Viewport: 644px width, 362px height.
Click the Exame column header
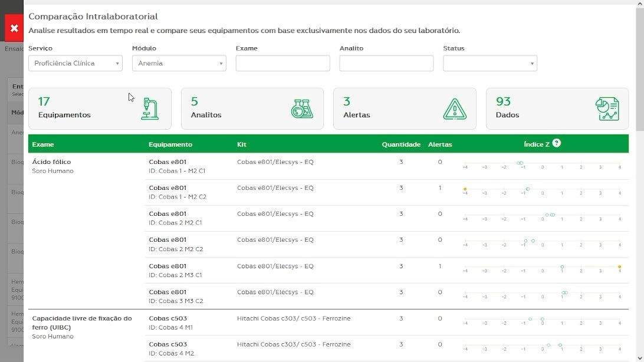point(43,144)
